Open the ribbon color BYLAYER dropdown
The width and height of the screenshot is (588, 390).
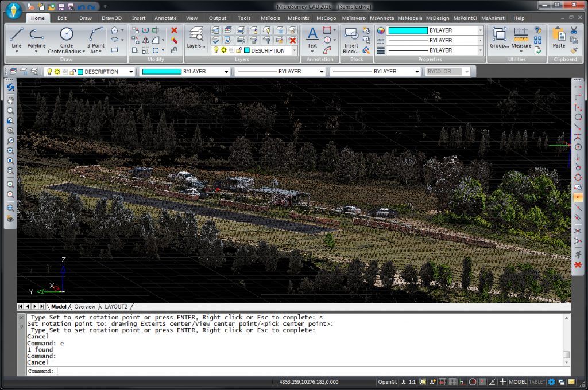[481, 30]
